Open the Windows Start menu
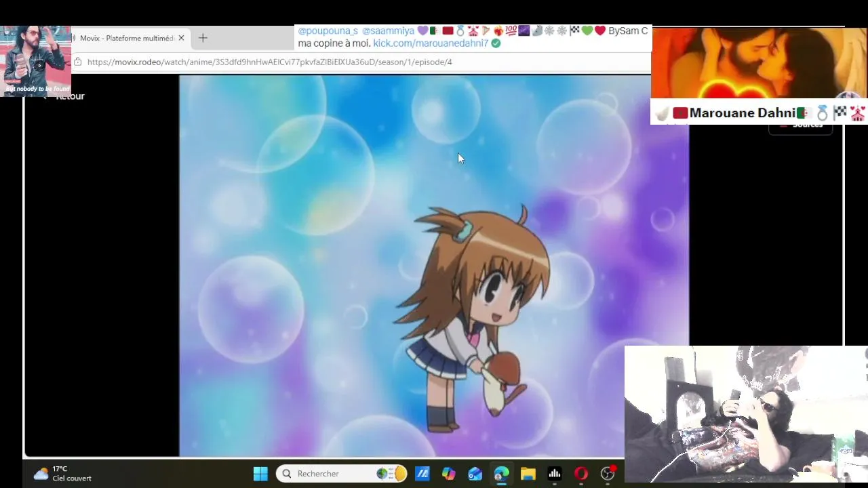The width and height of the screenshot is (868, 488). [260, 474]
